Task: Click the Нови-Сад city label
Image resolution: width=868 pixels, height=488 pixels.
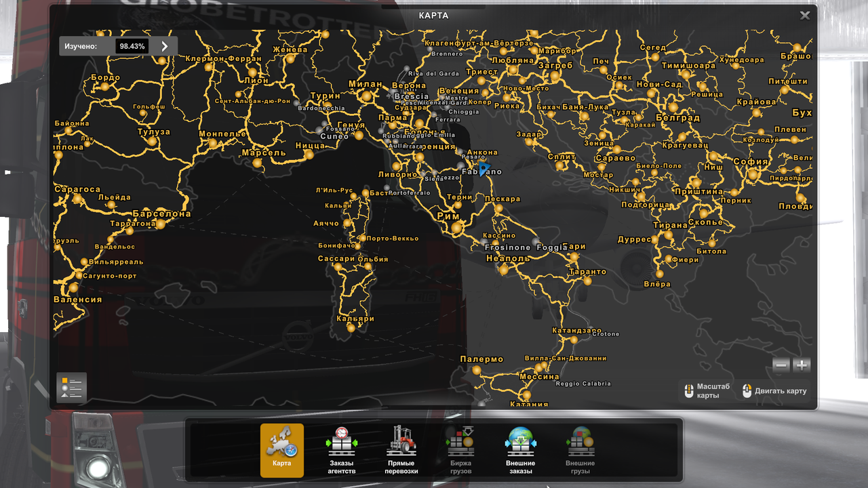Action: pos(659,85)
